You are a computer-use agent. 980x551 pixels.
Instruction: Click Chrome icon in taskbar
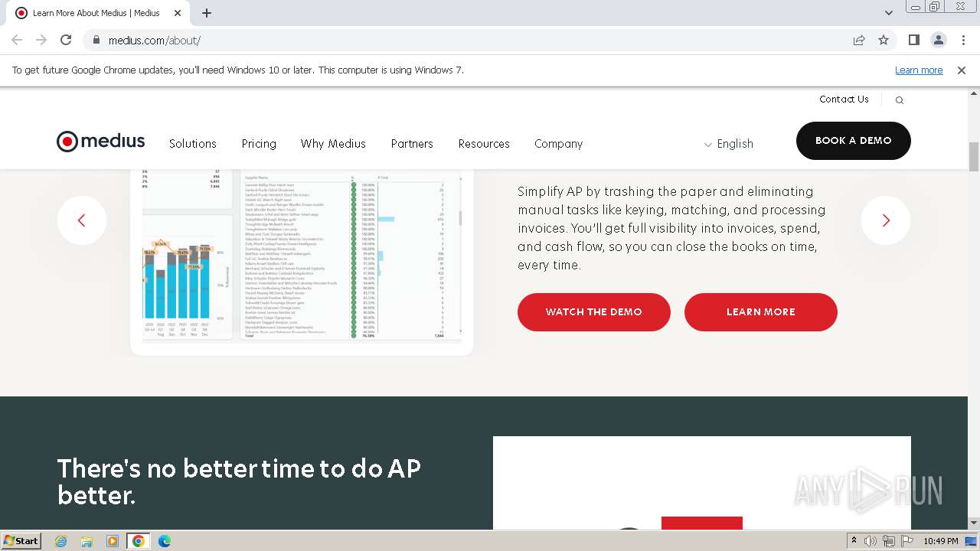[139, 541]
